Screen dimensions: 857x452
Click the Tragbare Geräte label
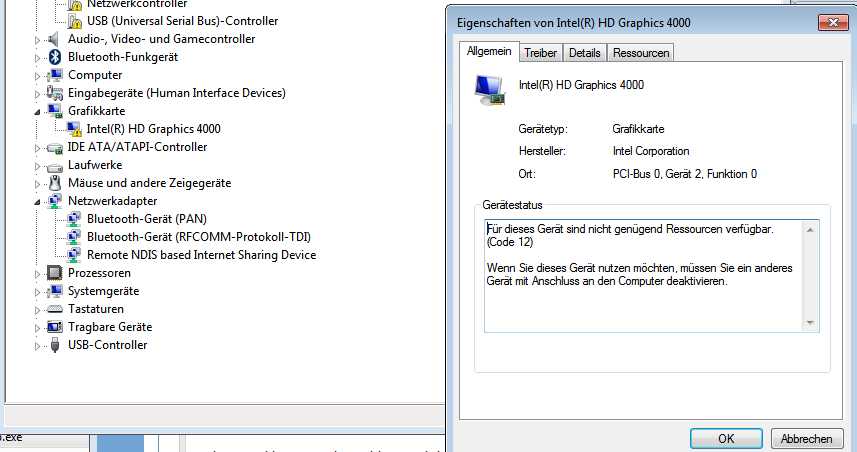click(110, 327)
